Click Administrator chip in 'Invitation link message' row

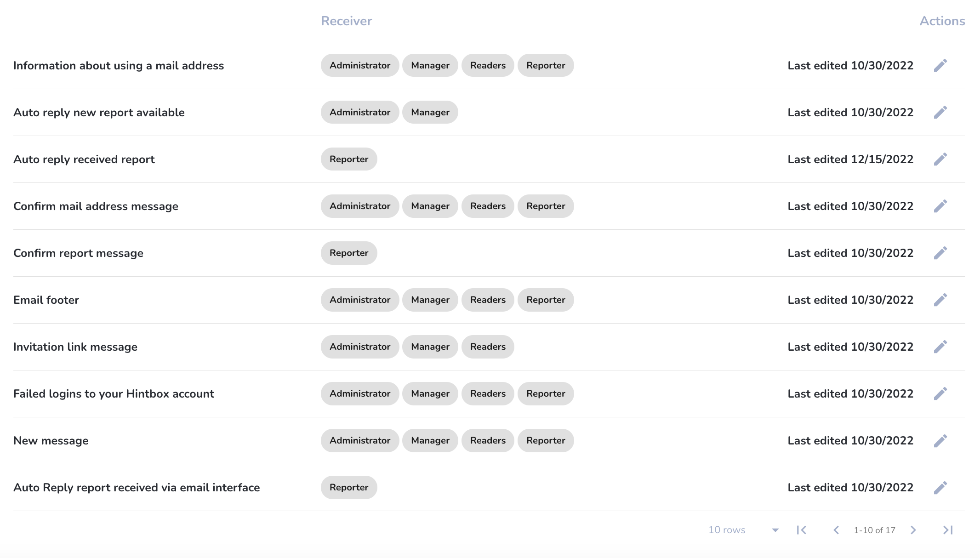click(x=360, y=347)
